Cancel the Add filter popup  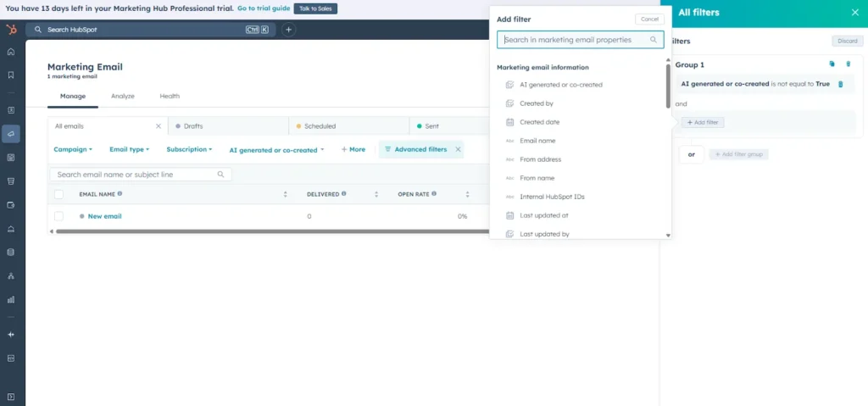pos(649,19)
